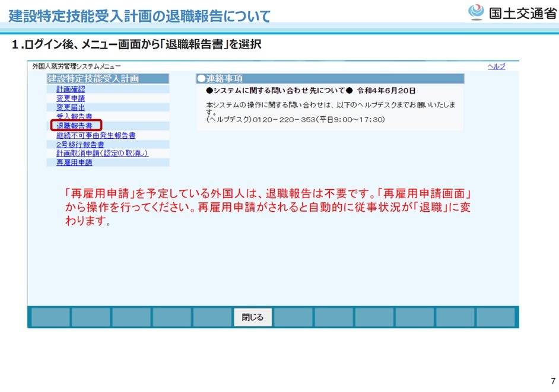Screen dimensions: 559x392
Task: Click the blank button just left of 閉じる
Action: tap(212, 317)
